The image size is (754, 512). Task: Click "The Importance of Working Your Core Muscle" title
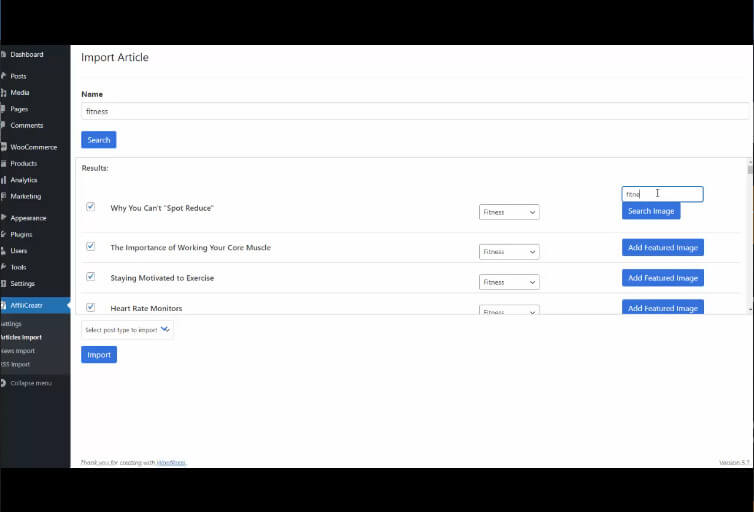coord(190,248)
